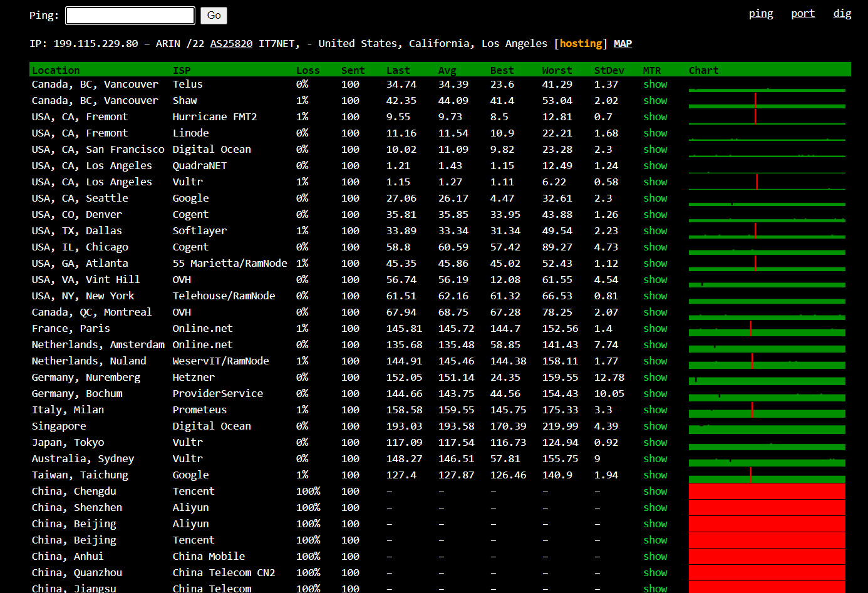Click the China Mobile ISP cell
This screenshot has height=593, width=868.
tap(209, 557)
